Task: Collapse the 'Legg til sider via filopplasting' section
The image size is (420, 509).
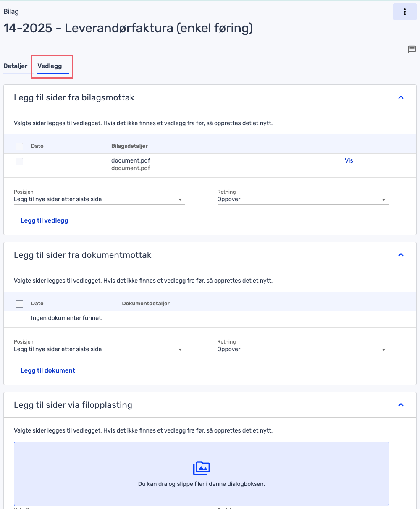Action: tap(401, 405)
